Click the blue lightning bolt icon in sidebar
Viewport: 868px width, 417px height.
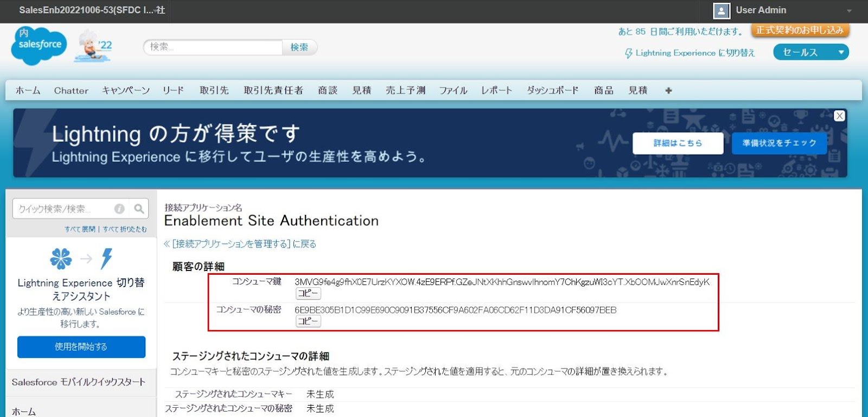pyautogui.click(x=107, y=258)
